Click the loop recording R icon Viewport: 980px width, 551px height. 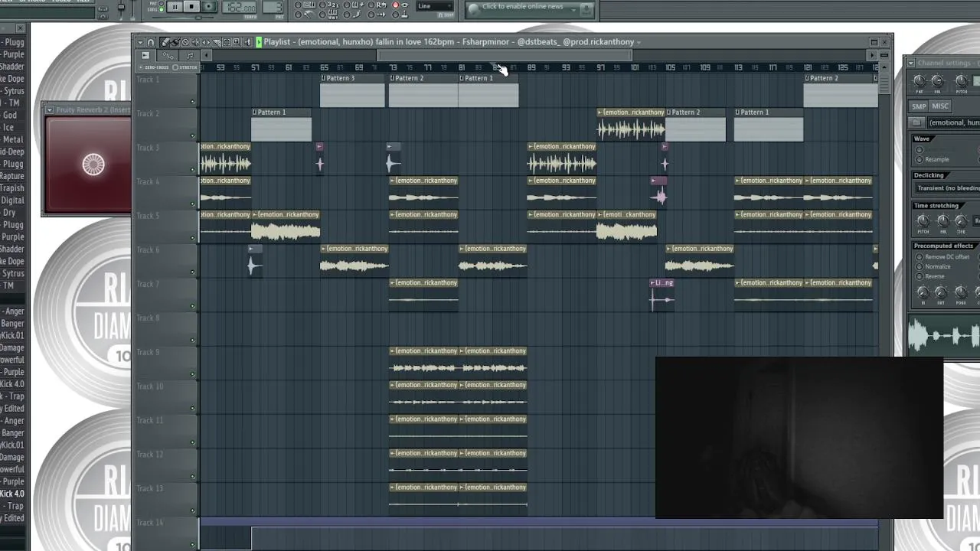pos(381,5)
